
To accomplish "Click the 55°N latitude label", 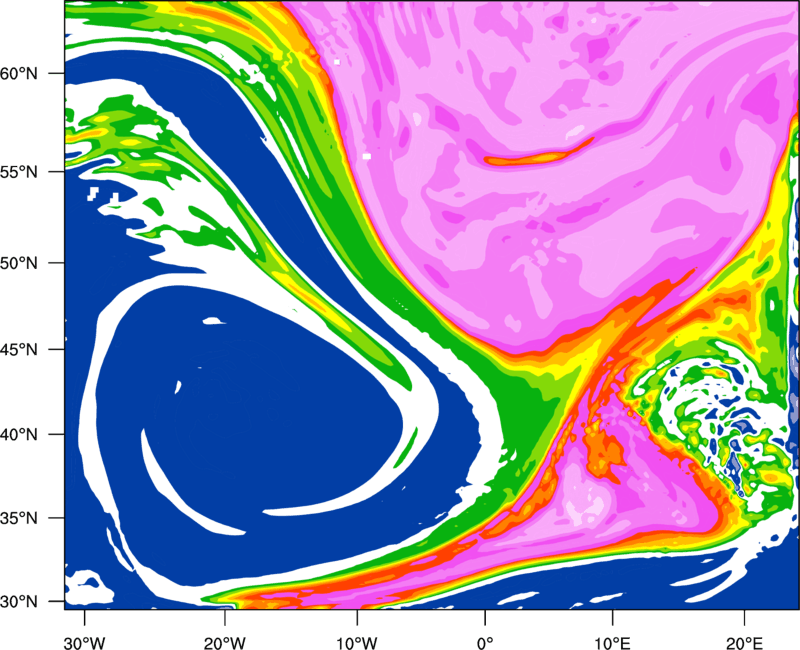I will (19, 172).
